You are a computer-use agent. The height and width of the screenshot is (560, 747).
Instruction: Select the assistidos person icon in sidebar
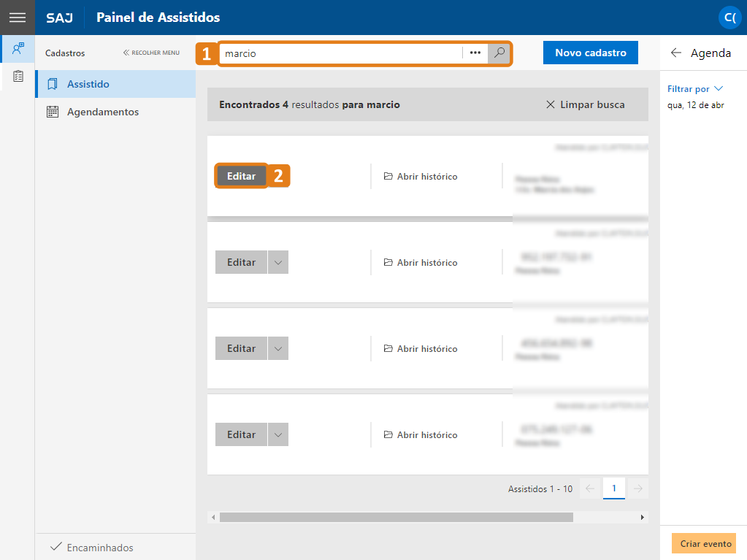[x=18, y=49]
